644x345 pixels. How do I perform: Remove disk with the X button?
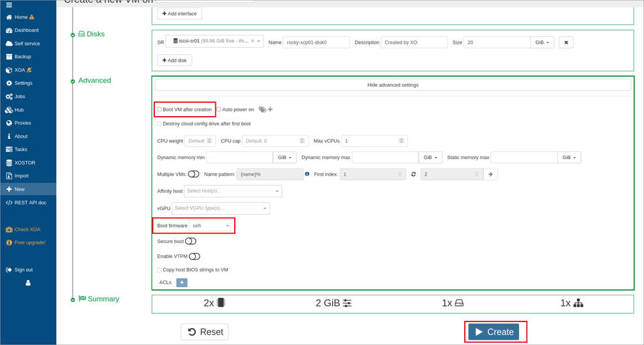tap(566, 42)
